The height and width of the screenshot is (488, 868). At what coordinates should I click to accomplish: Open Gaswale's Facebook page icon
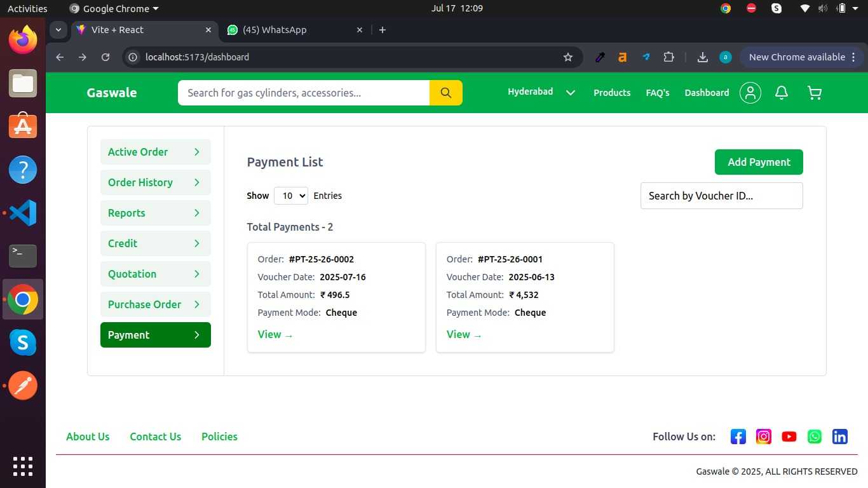(738, 437)
